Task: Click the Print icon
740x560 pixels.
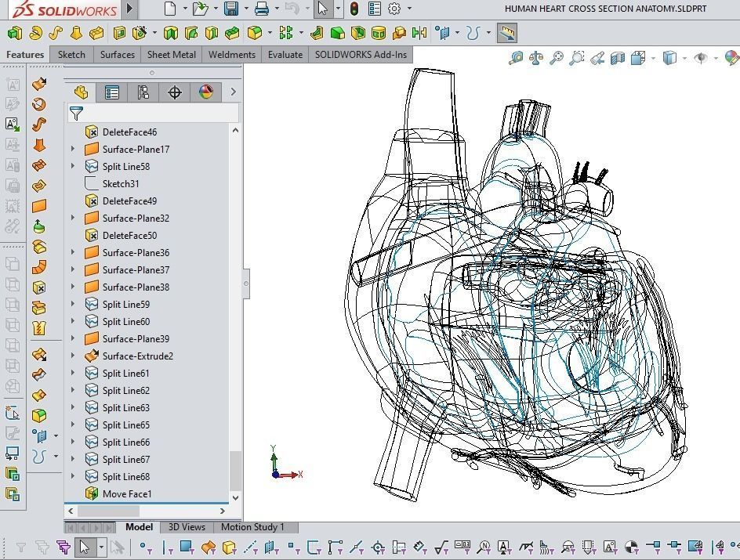Action: pyautogui.click(x=262, y=9)
